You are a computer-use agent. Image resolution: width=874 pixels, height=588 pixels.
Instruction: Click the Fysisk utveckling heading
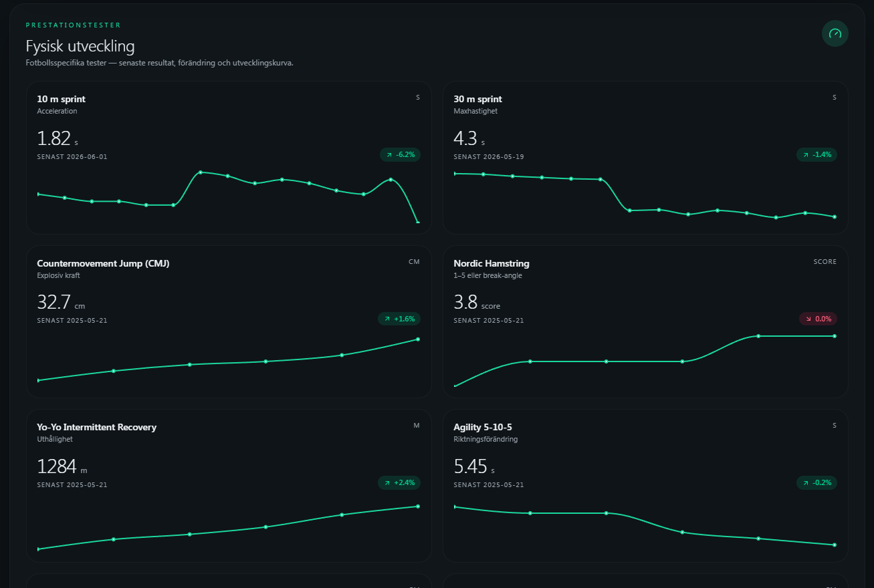point(80,46)
